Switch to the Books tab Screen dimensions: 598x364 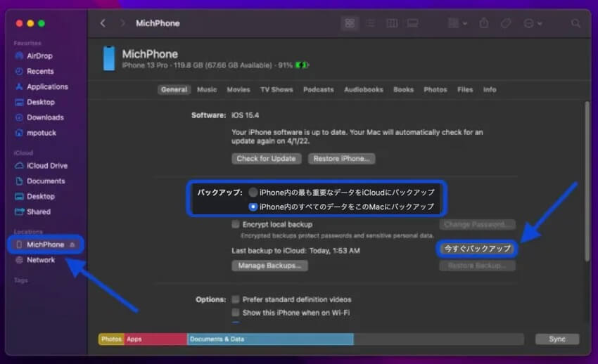[404, 89]
